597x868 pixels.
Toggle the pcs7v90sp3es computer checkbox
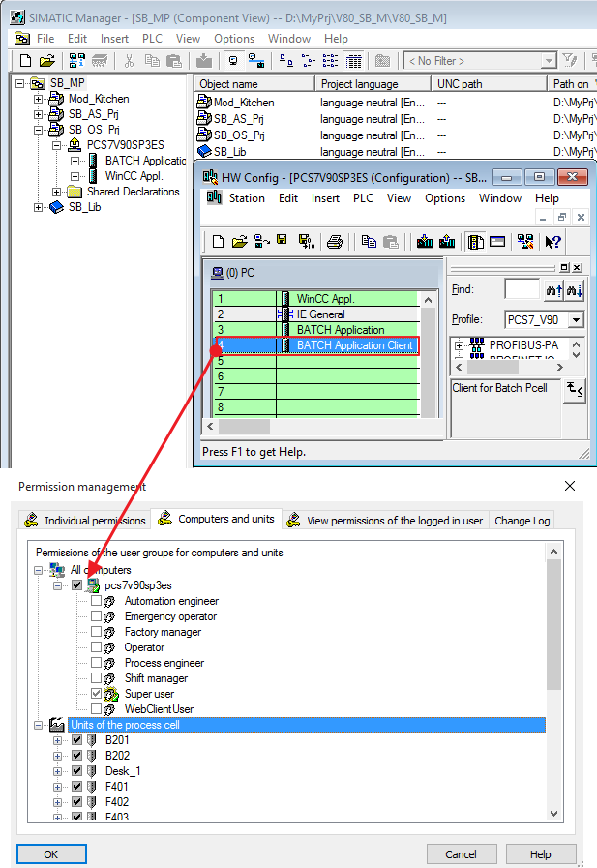76,584
